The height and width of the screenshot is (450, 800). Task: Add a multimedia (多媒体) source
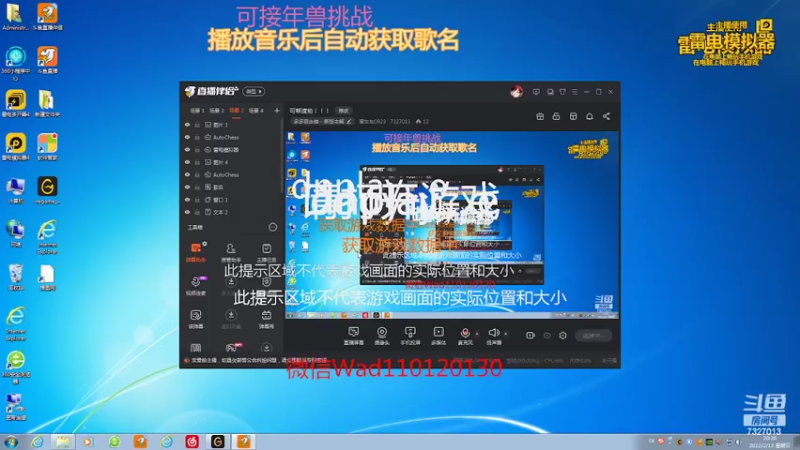coord(439,332)
